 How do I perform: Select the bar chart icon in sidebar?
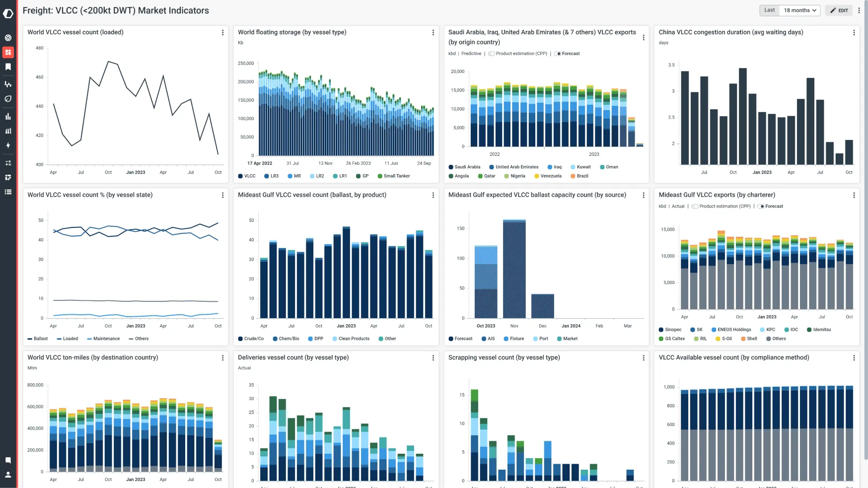[x=8, y=116]
